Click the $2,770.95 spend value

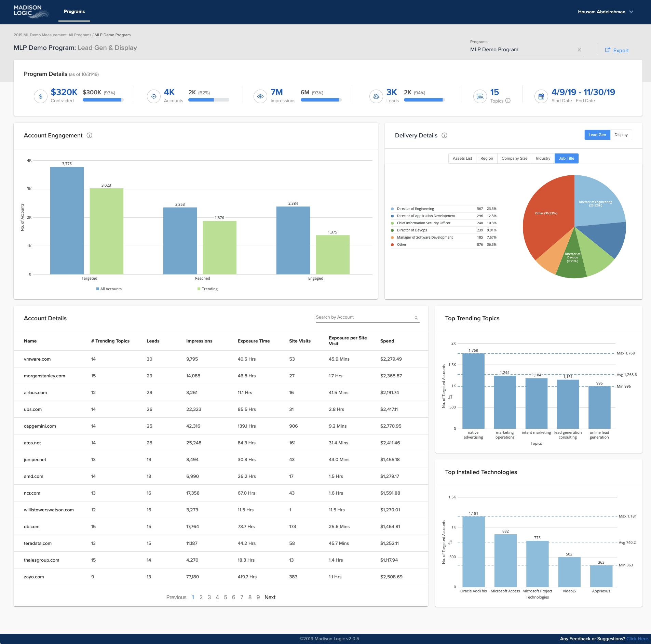391,426
